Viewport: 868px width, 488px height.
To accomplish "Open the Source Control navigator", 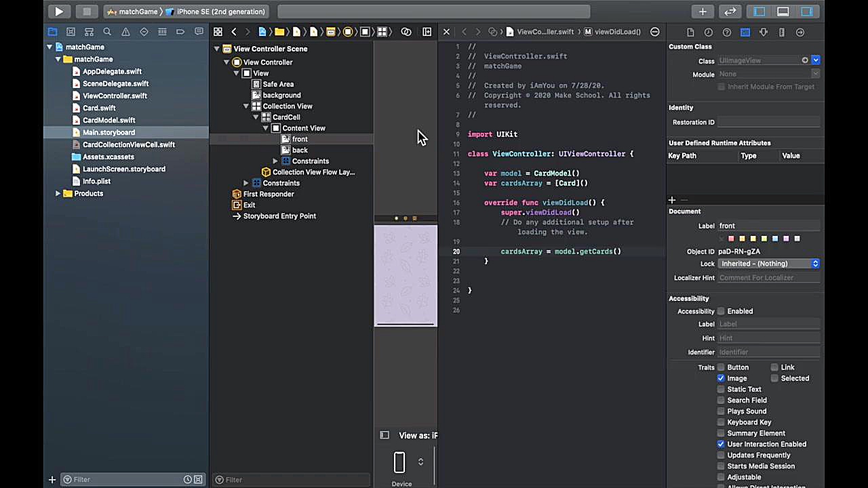I will click(x=71, y=32).
